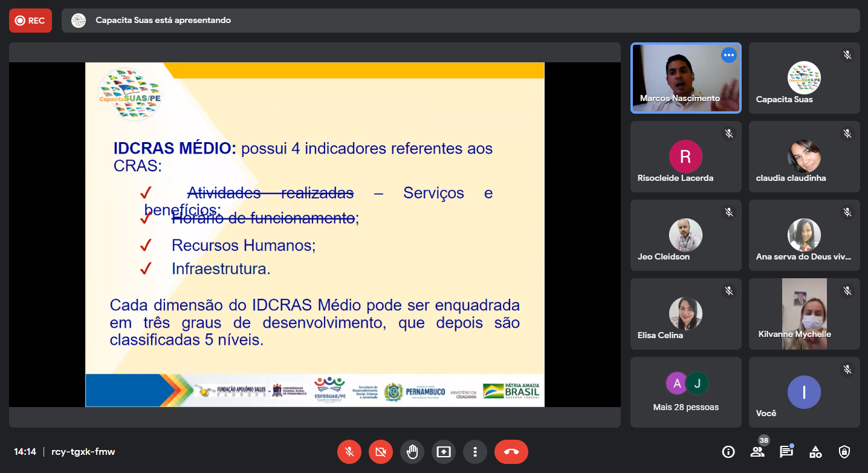Leave the call with red hangup button
This screenshot has height=473, width=868.
[511, 452]
